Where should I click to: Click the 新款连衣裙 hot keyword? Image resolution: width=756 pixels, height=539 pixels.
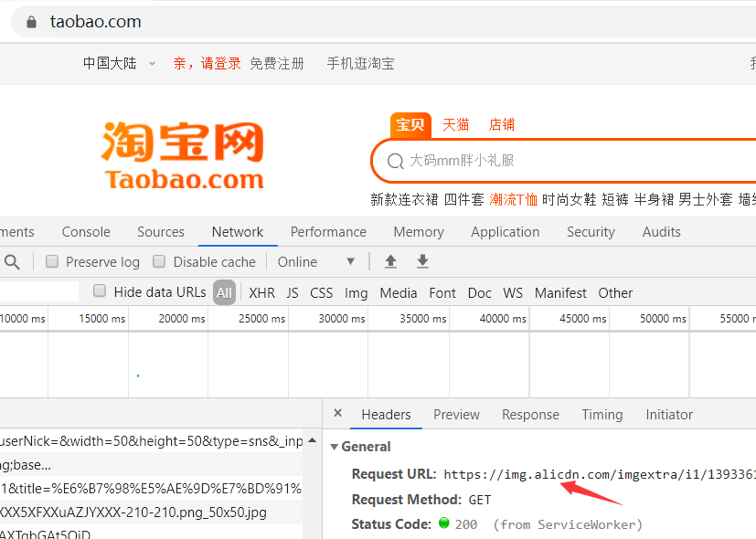(x=404, y=199)
